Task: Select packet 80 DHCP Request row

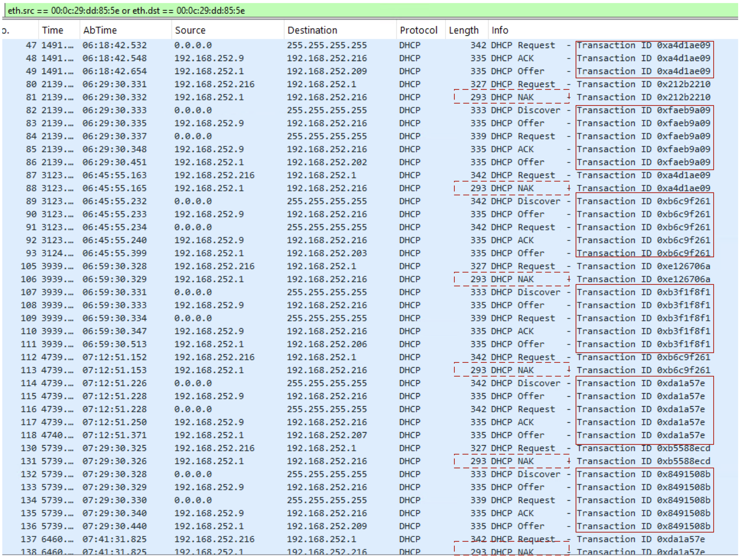Action: pyautogui.click(x=370, y=84)
